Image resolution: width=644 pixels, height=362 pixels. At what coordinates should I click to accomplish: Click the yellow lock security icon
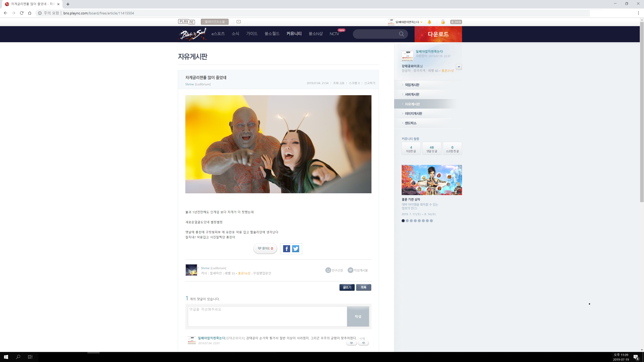pyautogui.click(x=443, y=22)
